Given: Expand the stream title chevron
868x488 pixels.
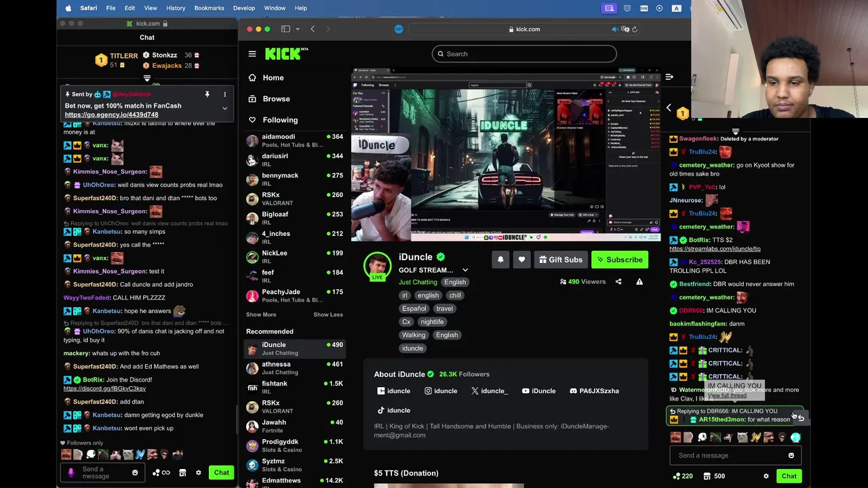Looking at the screenshot, I should pyautogui.click(x=465, y=270).
